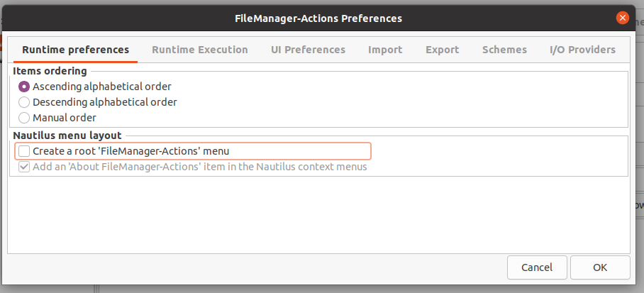Image resolution: width=644 pixels, height=293 pixels.
Task: Toggle the 'About FileManager-Actions' item checkbox
Action: 24,167
